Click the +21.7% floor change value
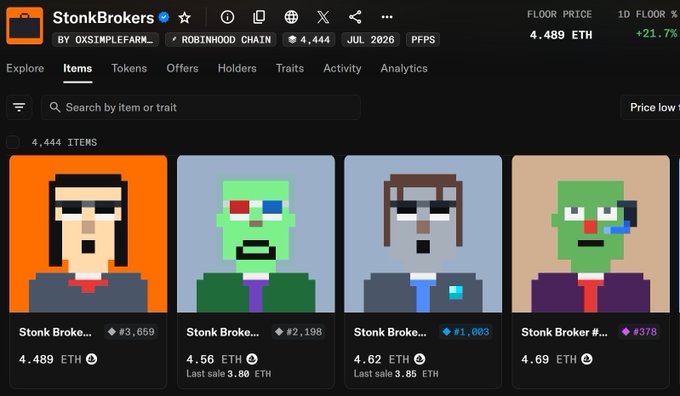This screenshot has width=680, height=396. click(657, 33)
